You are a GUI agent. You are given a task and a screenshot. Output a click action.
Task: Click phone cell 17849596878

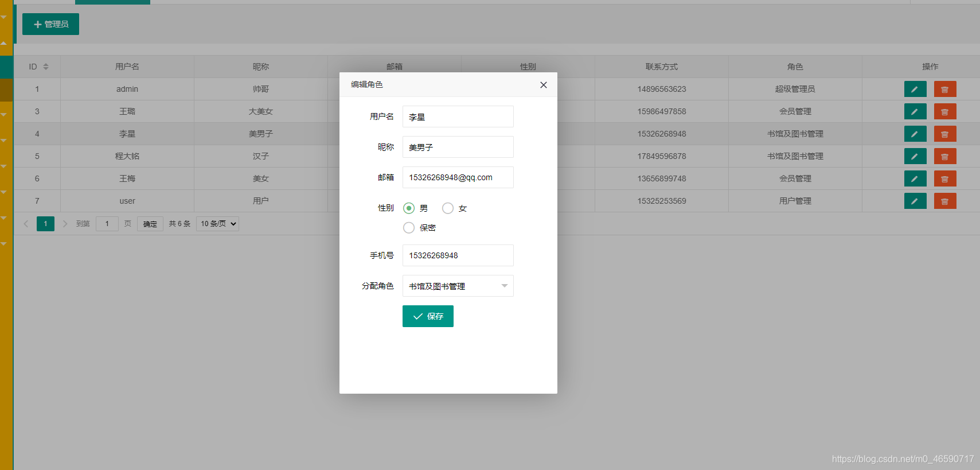662,156
